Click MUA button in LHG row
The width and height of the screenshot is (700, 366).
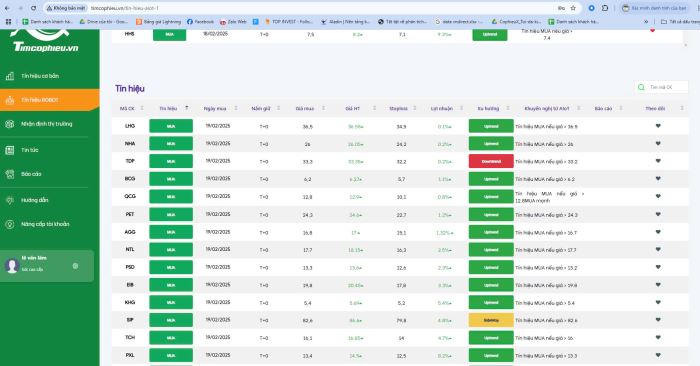[x=171, y=126]
